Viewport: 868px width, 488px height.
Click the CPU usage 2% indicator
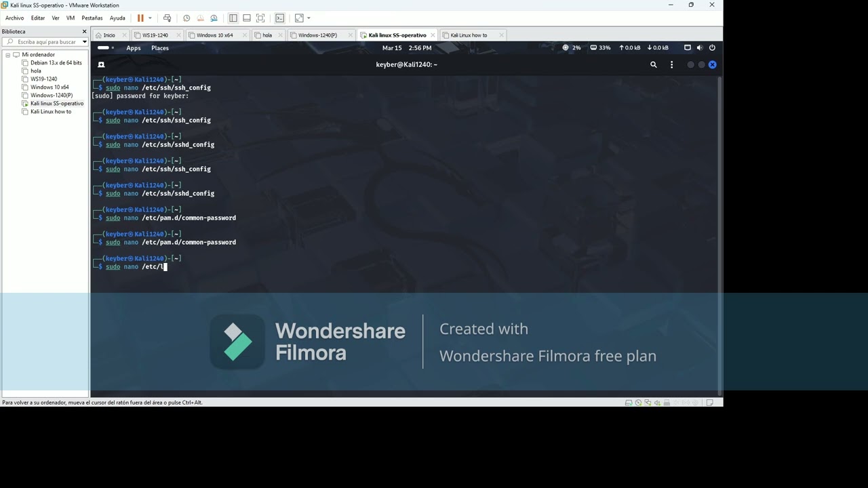coord(572,48)
